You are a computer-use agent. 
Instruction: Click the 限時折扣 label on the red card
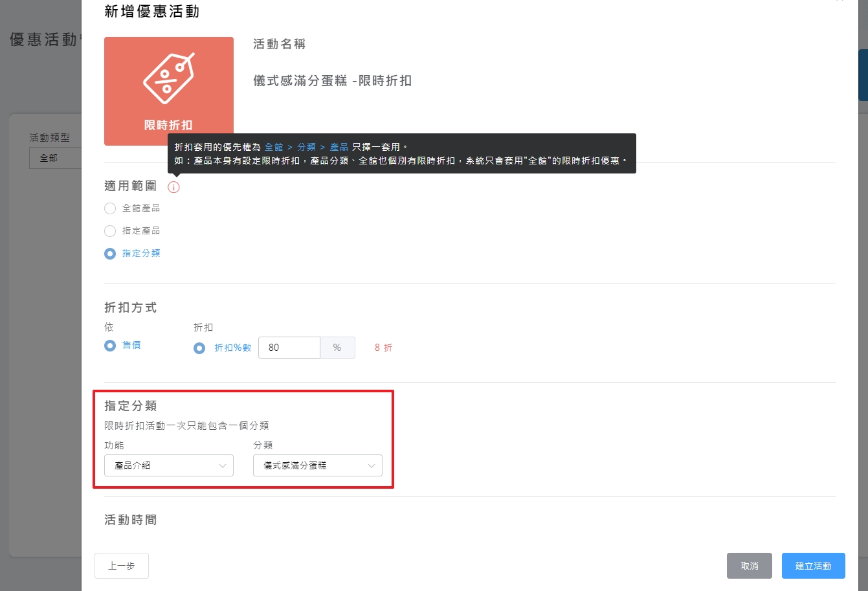168,125
